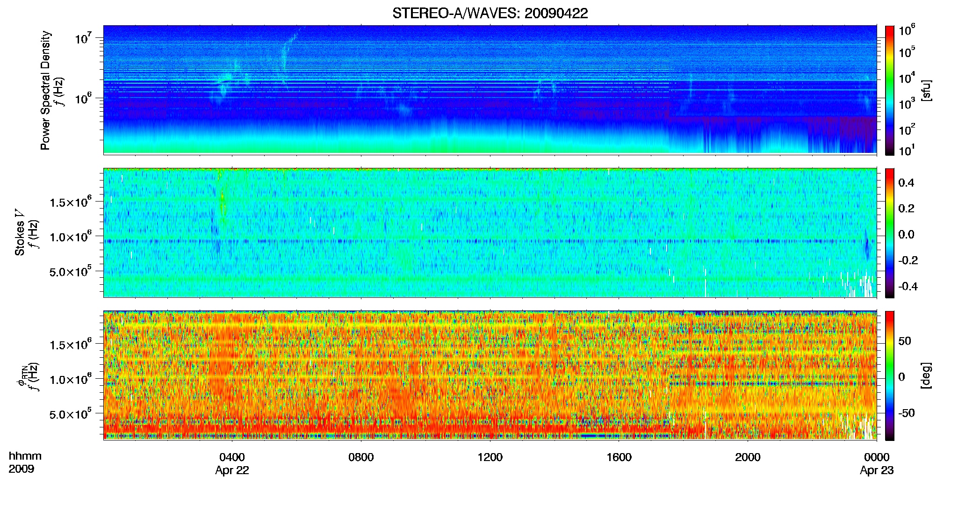Click the phi RTN degree color bar

(x=890, y=375)
